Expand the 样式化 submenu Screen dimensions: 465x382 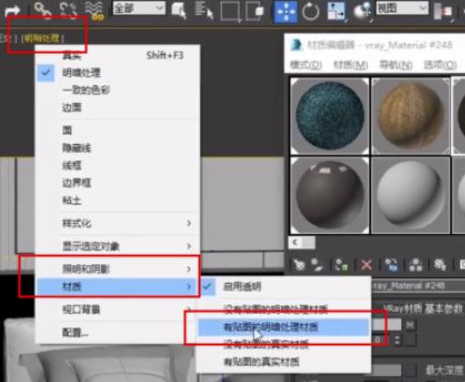click(x=117, y=223)
